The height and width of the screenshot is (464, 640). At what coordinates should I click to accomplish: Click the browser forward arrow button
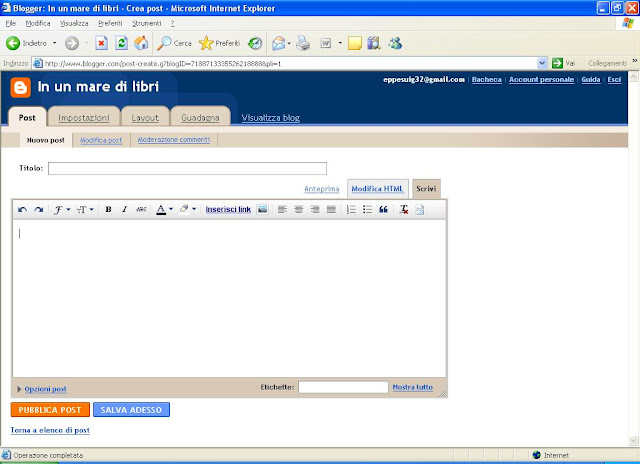coord(72,43)
